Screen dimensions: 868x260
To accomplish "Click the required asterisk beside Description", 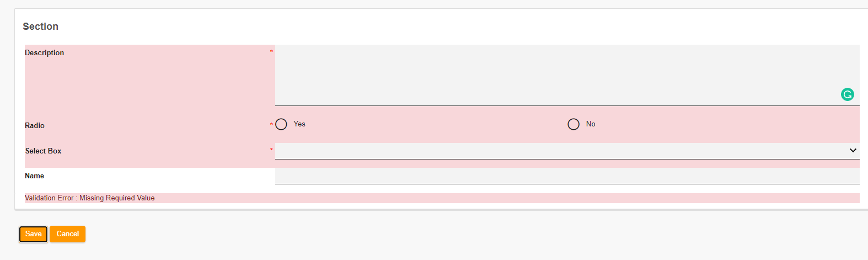I will (x=271, y=52).
